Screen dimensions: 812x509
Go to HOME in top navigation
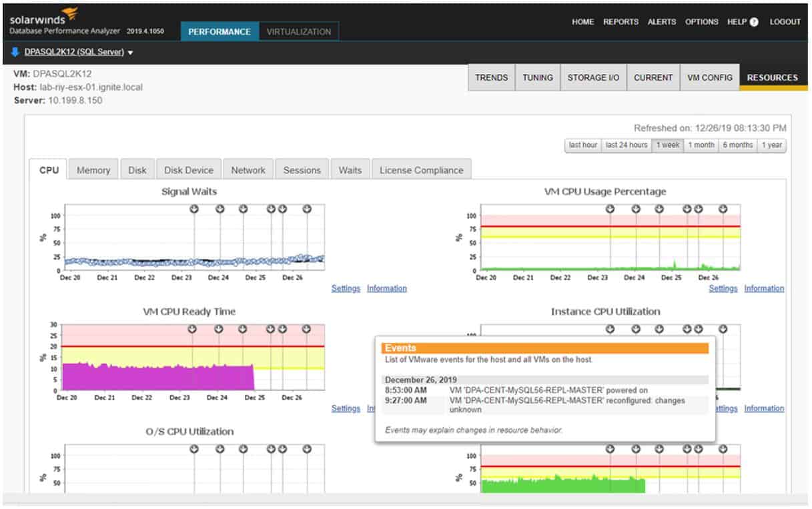582,22
